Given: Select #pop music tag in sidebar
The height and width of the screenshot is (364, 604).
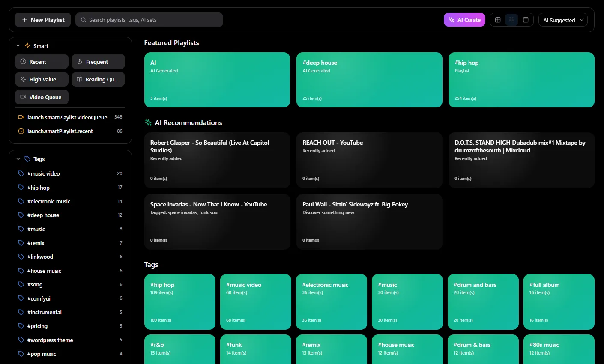Looking at the screenshot, I should [x=42, y=354].
